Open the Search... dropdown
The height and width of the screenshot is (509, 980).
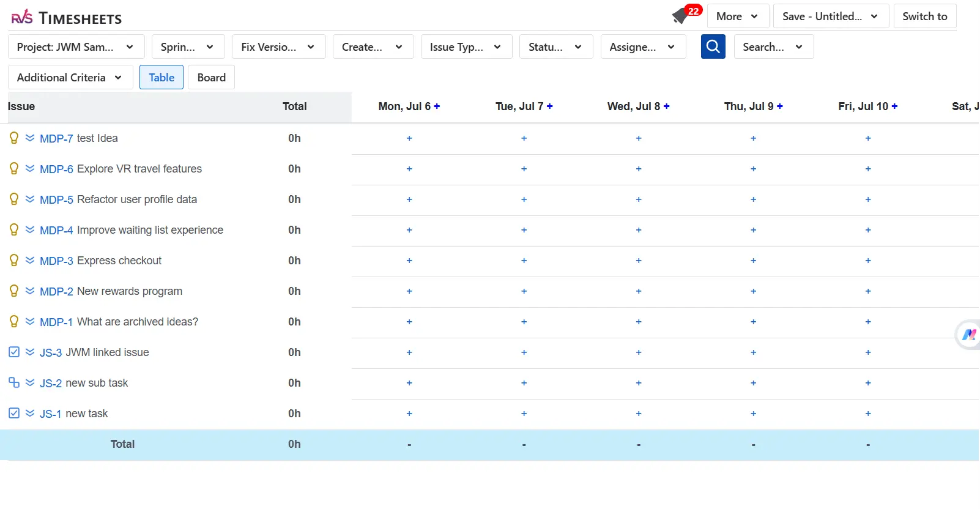[774, 46]
